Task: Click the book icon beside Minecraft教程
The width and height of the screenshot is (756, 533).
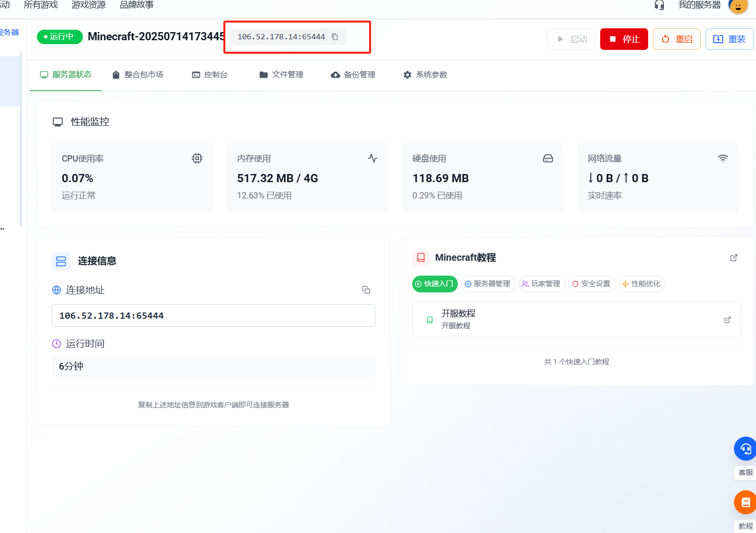Action: 421,257
